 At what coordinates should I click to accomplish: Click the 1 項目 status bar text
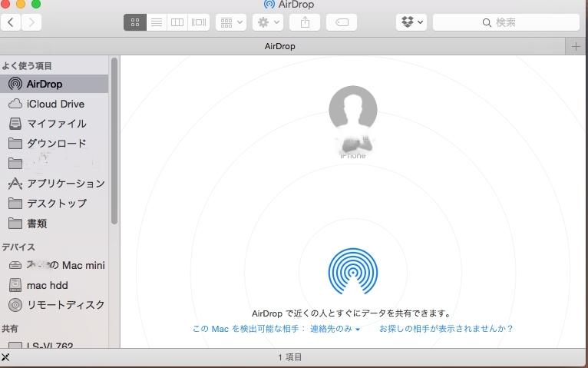[290, 357]
